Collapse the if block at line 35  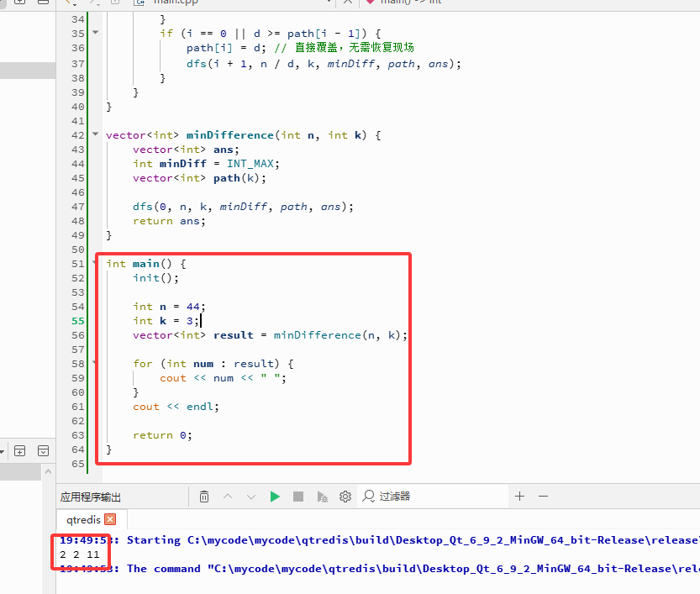coord(95,33)
